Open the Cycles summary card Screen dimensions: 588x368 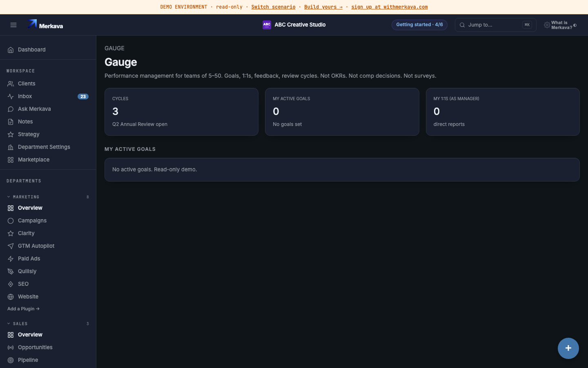181,112
